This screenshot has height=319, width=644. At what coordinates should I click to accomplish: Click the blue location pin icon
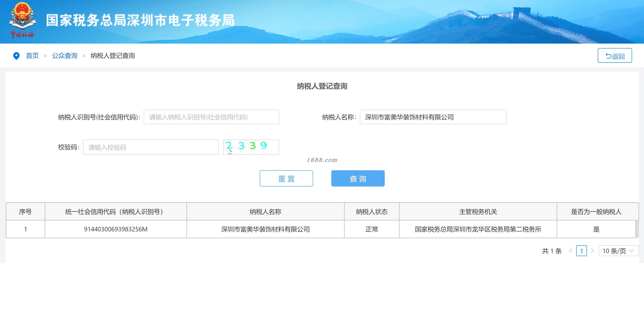click(x=16, y=56)
